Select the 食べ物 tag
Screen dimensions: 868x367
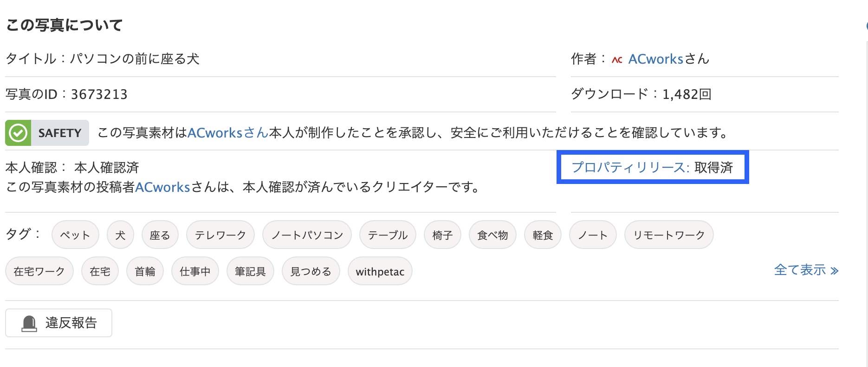(x=492, y=235)
